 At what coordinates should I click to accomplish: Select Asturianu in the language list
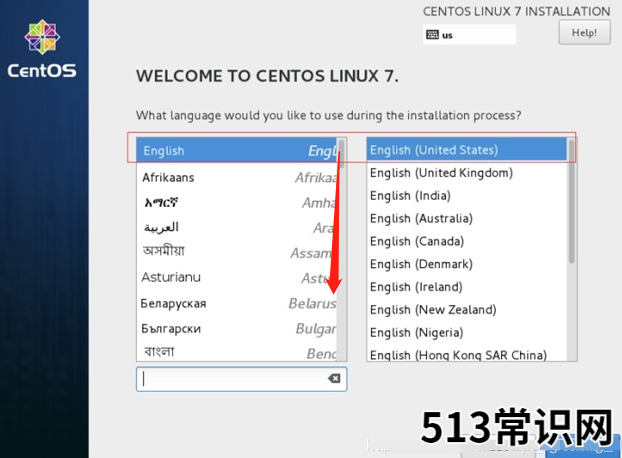pos(237,277)
